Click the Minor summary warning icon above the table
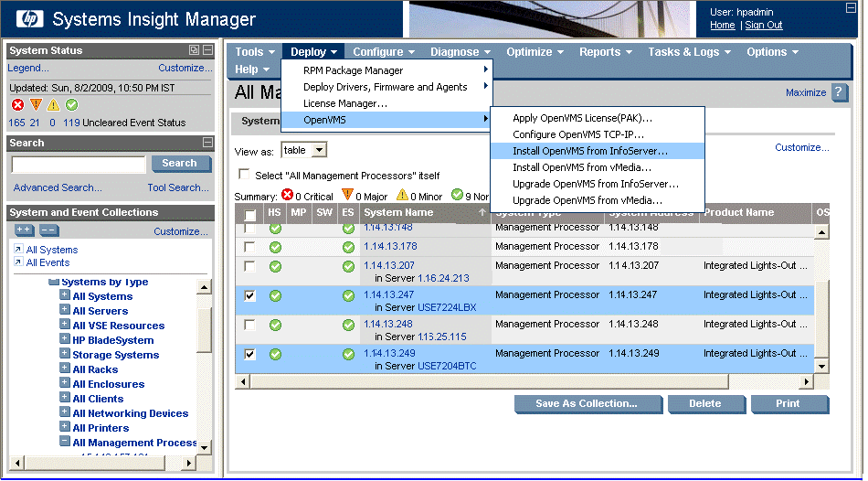Image resolution: width=868 pixels, height=481 pixels. 402,195
